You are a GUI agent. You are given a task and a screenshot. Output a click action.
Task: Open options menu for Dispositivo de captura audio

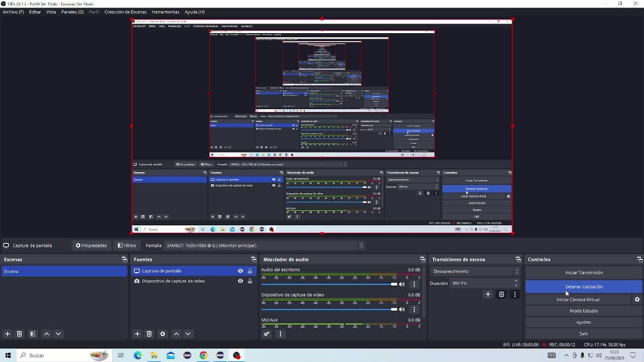(x=414, y=309)
